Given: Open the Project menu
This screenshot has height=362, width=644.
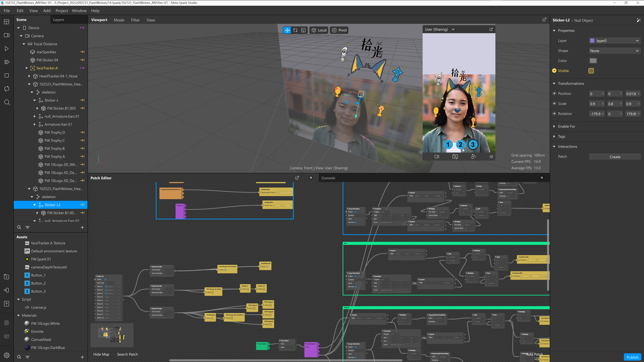Looking at the screenshot, I should click(62, 11).
